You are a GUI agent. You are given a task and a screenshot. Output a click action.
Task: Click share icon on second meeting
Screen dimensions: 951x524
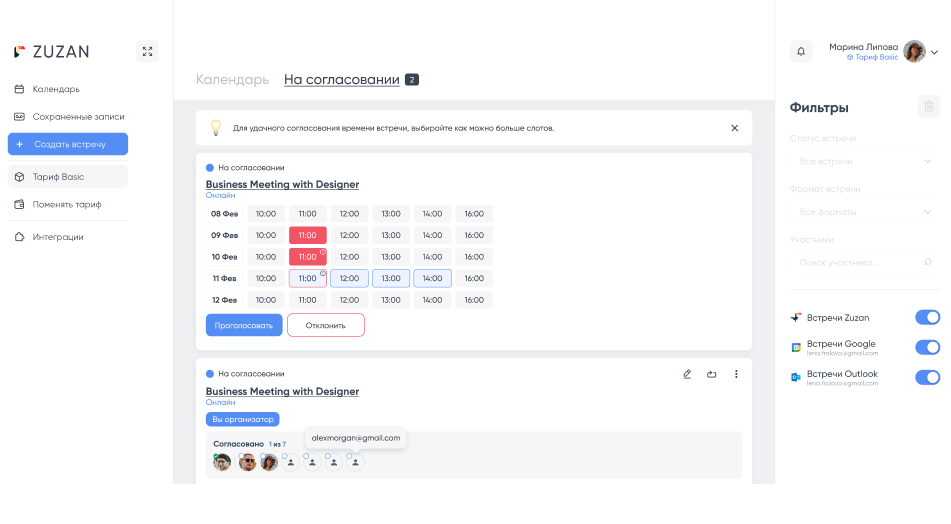click(711, 374)
